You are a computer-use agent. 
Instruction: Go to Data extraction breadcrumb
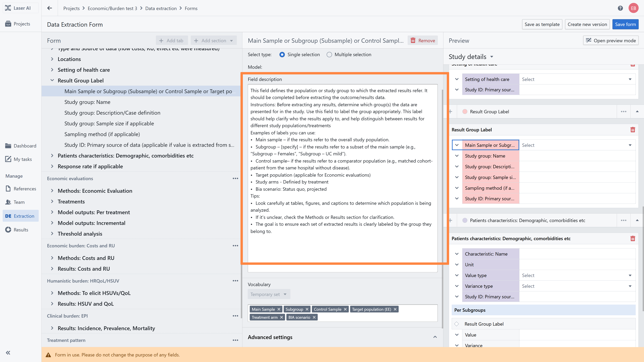161,8
